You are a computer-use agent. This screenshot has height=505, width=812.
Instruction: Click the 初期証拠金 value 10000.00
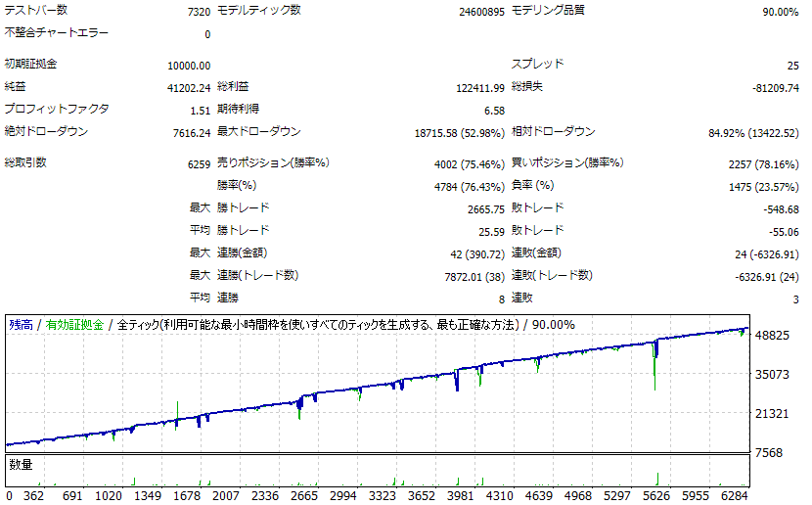[189, 66]
